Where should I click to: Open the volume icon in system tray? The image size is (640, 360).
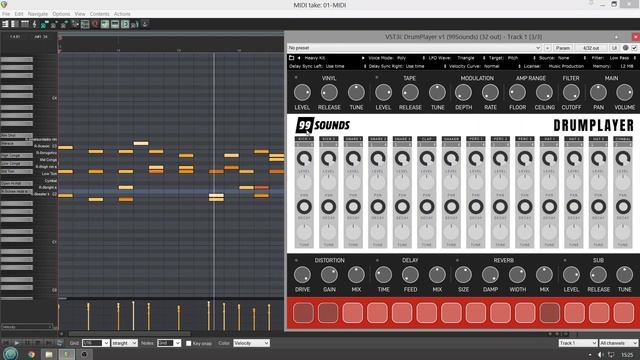point(600,355)
